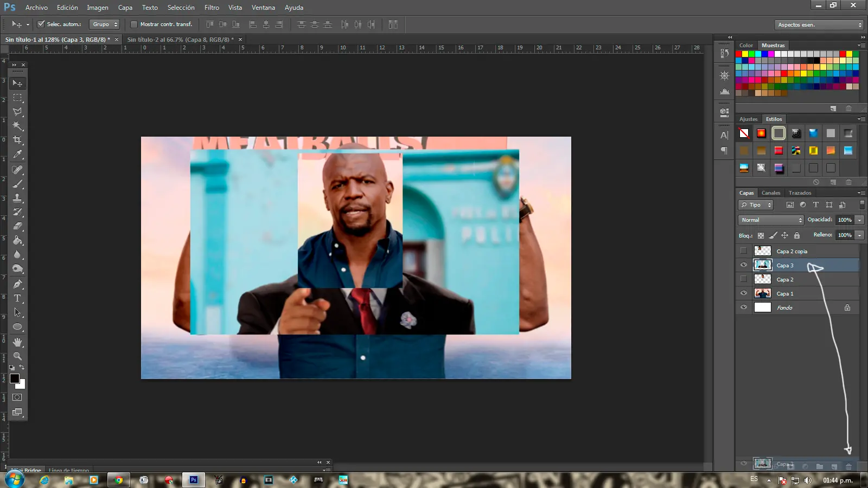The width and height of the screenshot is (868, 488).
Task: Open the Filtro menu
Action: click(212, 8)
